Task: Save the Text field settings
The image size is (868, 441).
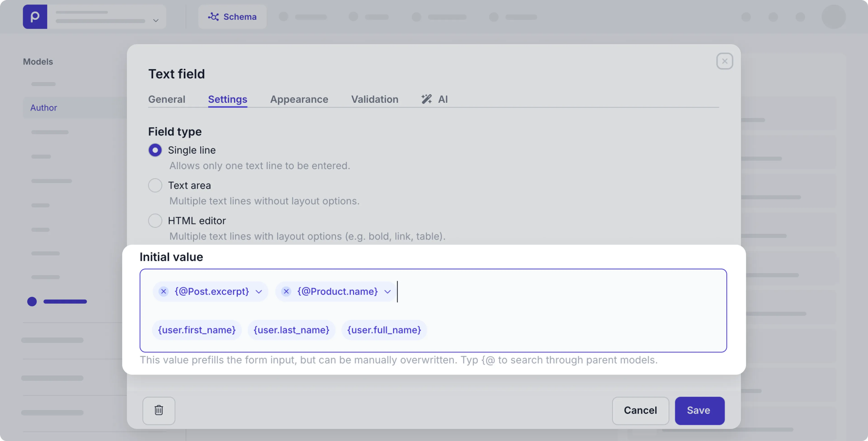Action: (699, 410)
